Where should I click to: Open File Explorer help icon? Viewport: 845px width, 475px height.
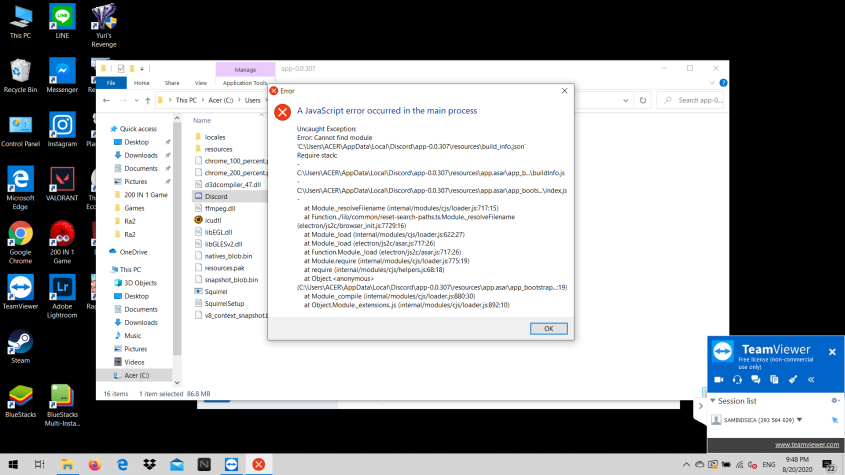[x=723, y=82]
